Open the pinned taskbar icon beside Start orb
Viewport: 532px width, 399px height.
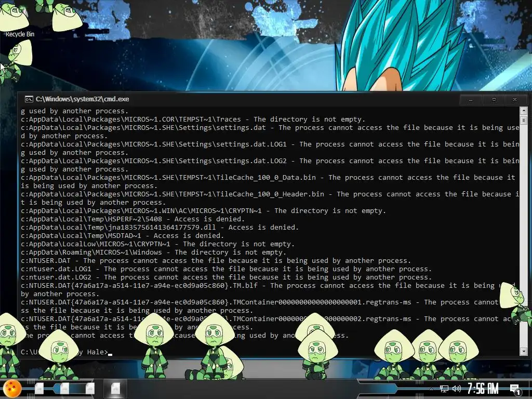click(x=39, y=389)
